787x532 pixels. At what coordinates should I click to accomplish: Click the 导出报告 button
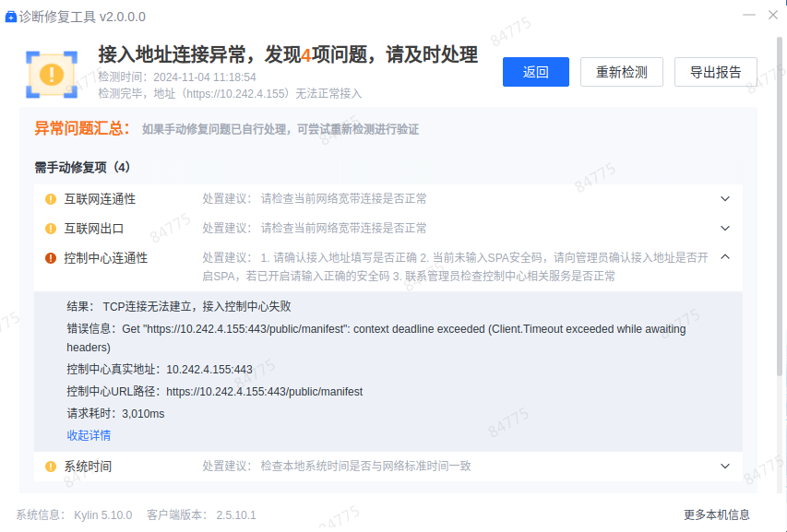point(715,72)
